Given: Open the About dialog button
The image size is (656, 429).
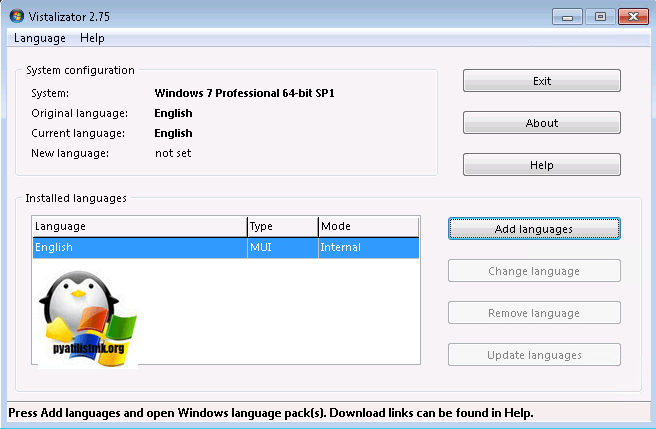Looking at the screenshot, I should pos(542,123).
